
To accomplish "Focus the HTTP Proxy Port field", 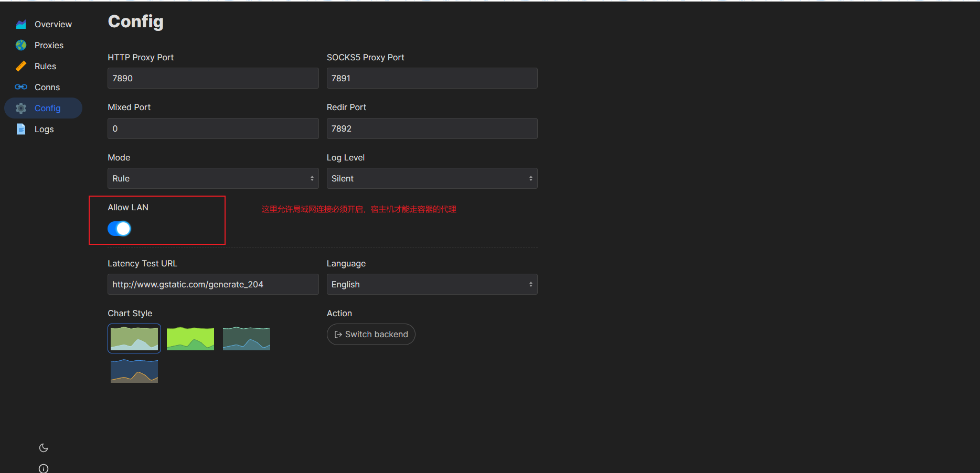I will [x=213, y=78].
